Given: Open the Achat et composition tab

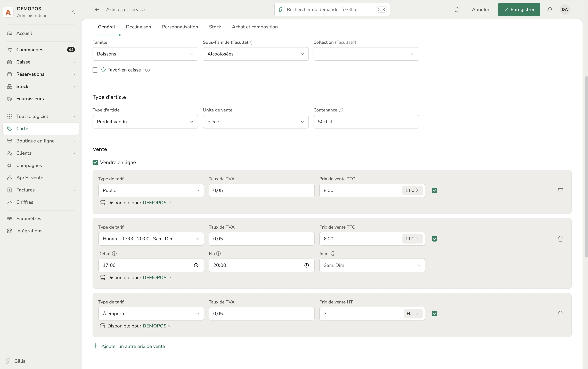Looking at the screenshot, I should 255,27.
